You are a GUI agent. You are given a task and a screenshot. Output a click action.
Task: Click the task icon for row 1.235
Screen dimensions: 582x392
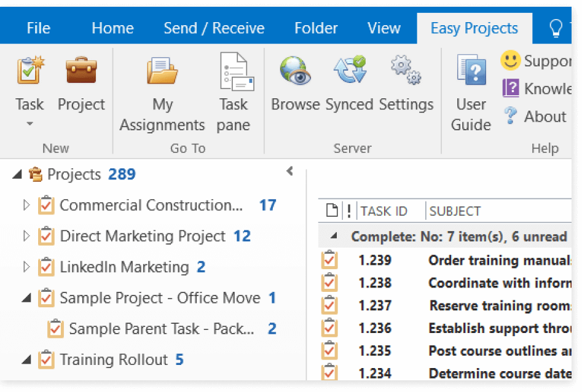point(329,350)
